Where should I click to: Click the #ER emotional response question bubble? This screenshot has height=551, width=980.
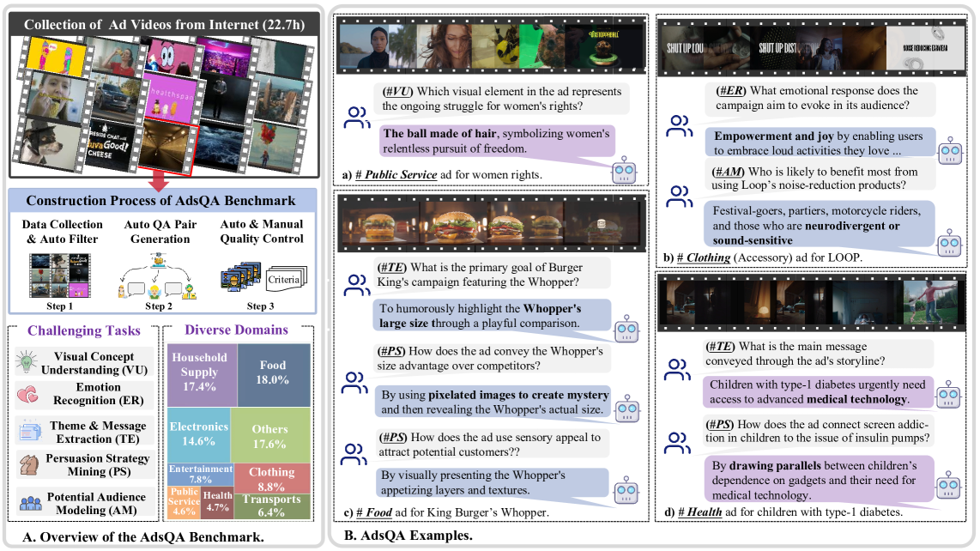pos(815,98)
